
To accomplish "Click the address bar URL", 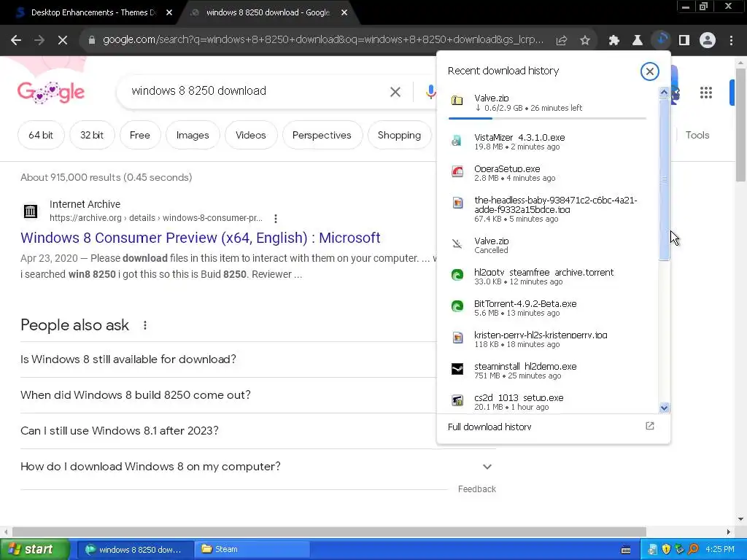I will (323, 40).
